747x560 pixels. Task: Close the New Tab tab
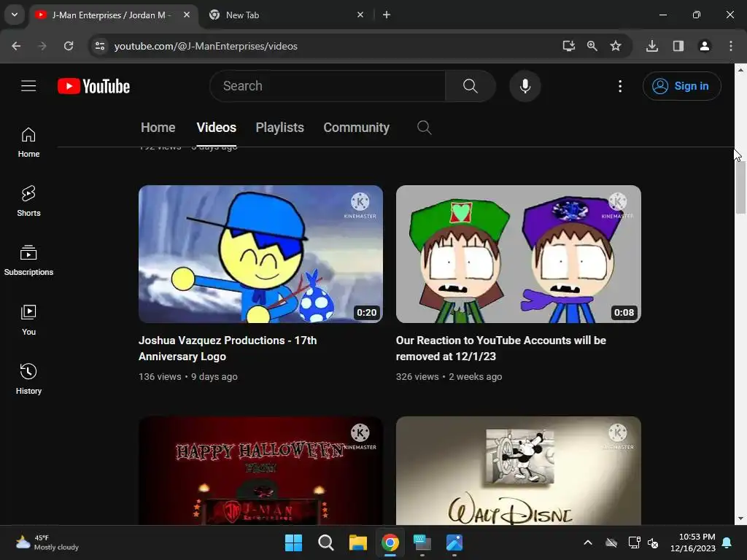tap(360, 15)
